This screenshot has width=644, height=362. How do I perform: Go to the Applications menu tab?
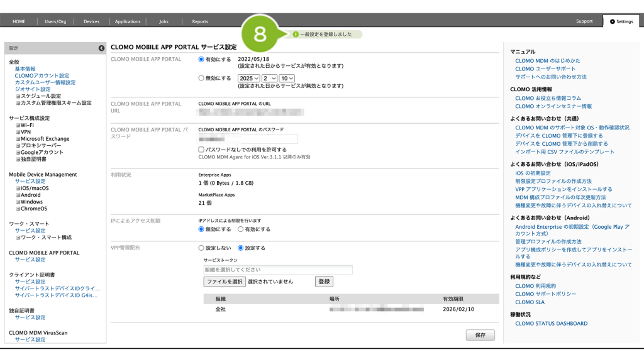pos(128,21)
